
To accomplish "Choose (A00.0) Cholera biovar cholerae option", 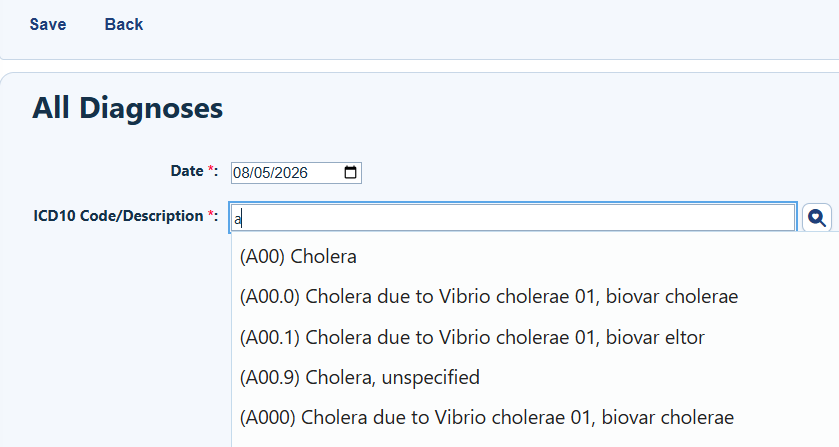I will coord(489,297).
